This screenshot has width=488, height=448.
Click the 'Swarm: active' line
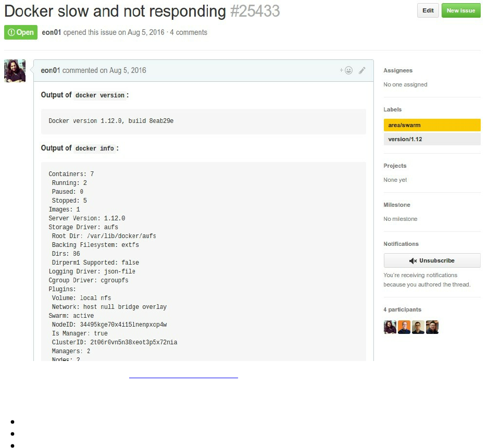point(71,316)
